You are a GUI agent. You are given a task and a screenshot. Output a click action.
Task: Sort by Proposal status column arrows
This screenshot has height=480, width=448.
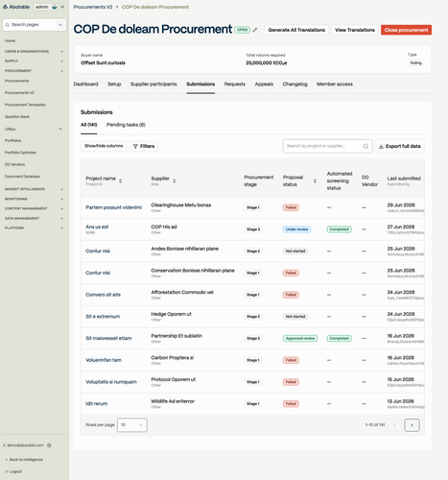coord(315,180)
